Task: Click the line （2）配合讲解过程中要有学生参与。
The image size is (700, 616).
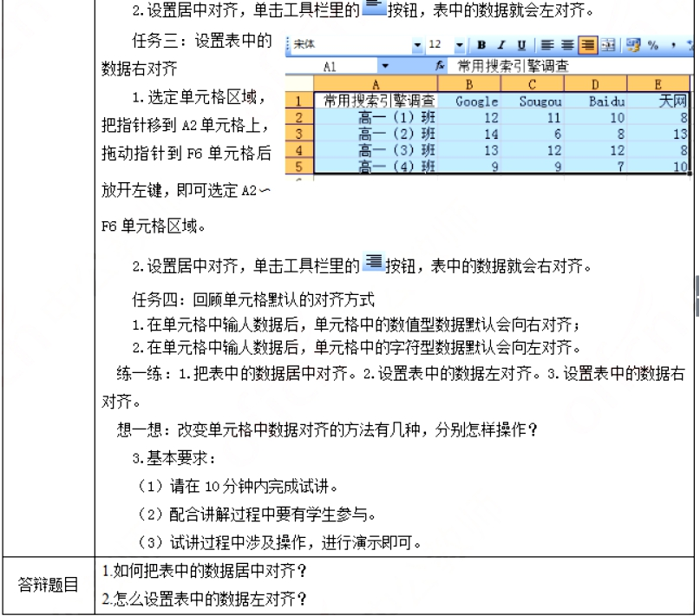Action: pyautogui.click(x=257, y=514)
